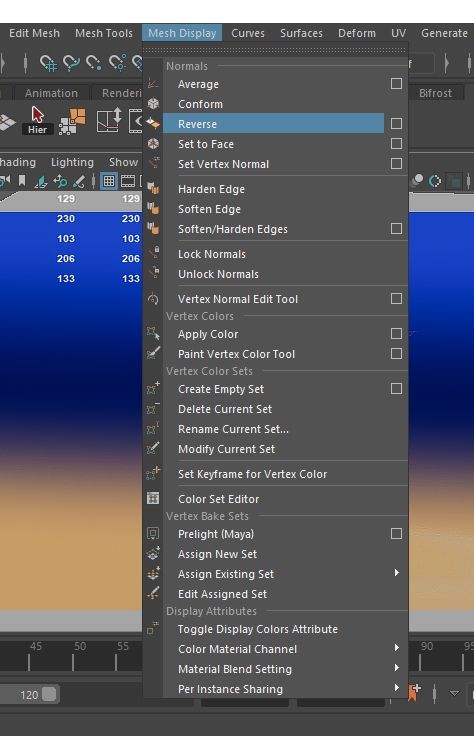Expand the Color Material Channel submenu
This screenshot has height=736, width=474.
[397, 648]
